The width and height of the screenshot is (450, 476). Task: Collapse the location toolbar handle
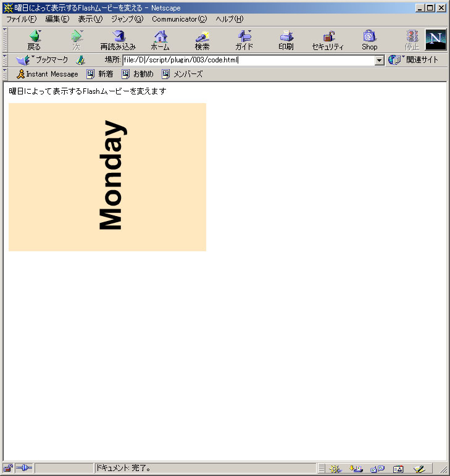pyautogui.click(x=5, y=60)
